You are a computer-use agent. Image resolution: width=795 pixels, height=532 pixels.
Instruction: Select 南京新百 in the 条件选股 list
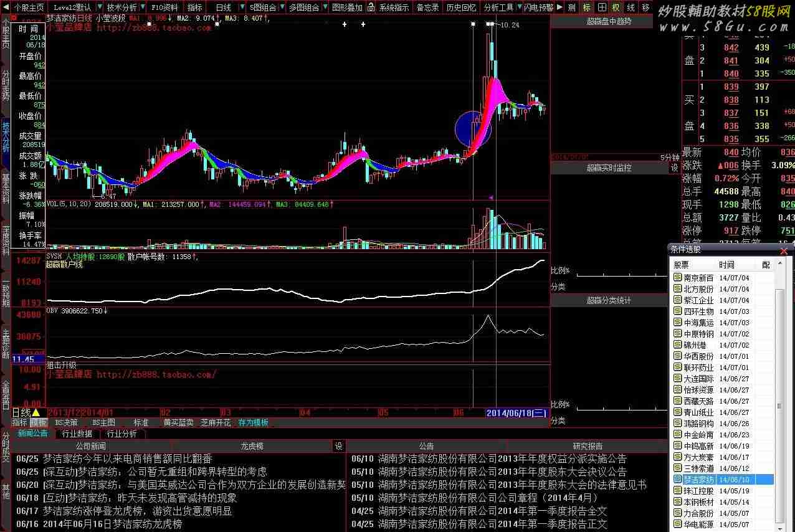coord(698,278)
